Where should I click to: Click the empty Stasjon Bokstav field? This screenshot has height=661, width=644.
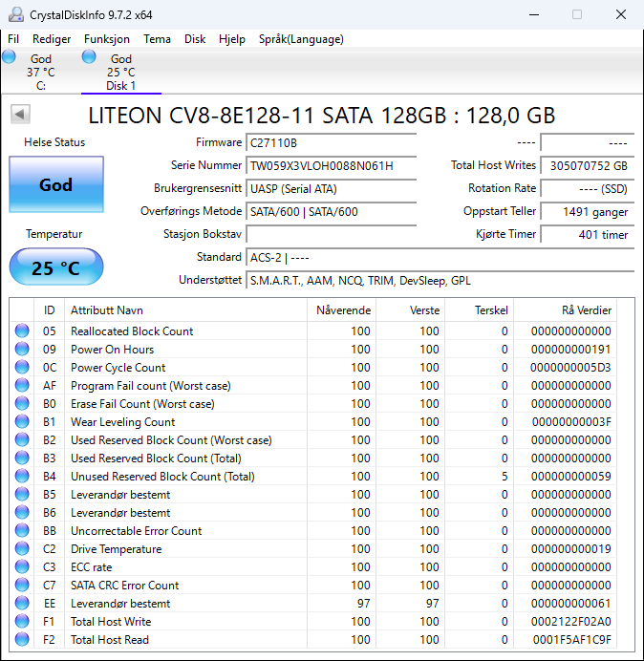(331, 234)
